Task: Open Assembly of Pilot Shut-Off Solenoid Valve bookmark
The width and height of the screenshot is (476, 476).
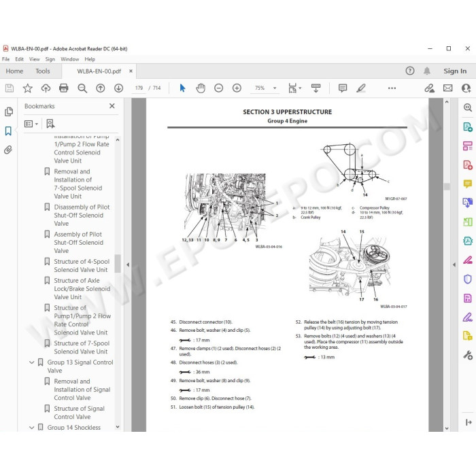Action: coord(78,243)
